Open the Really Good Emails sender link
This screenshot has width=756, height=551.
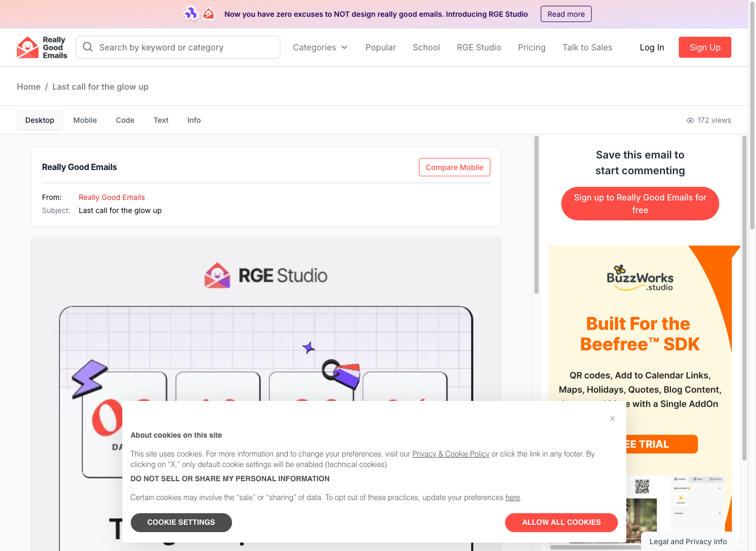point(112,197)
